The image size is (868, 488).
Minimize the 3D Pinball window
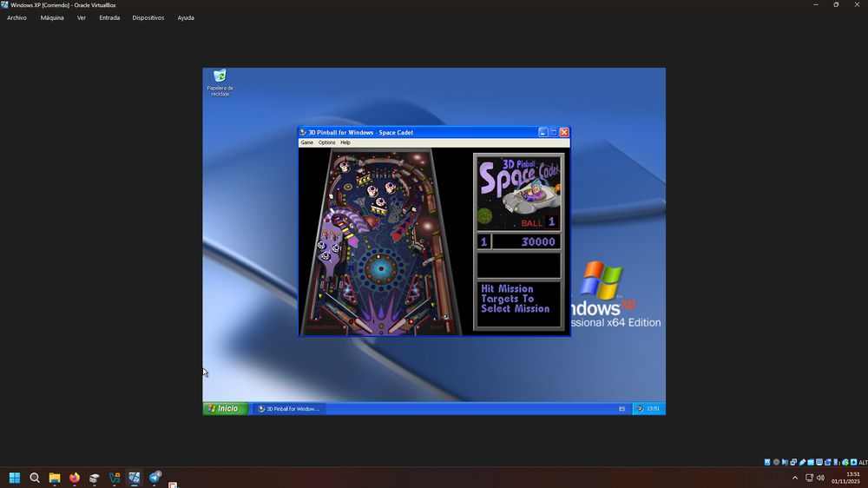coord(543,132)
